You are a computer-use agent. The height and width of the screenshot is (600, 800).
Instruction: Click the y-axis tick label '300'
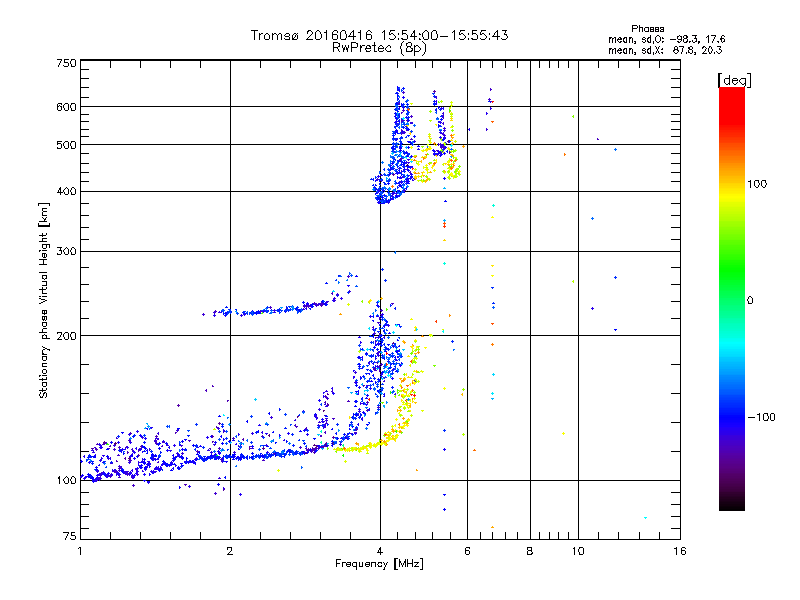[66, 252]
